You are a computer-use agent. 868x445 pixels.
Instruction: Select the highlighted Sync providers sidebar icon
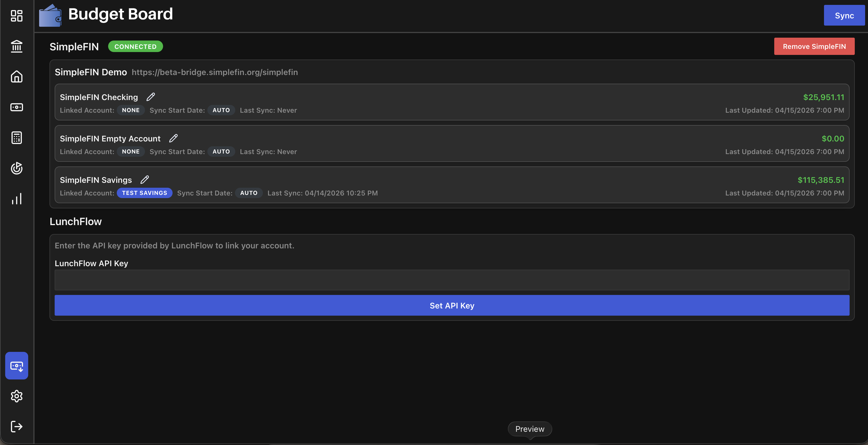click(16, 365)
